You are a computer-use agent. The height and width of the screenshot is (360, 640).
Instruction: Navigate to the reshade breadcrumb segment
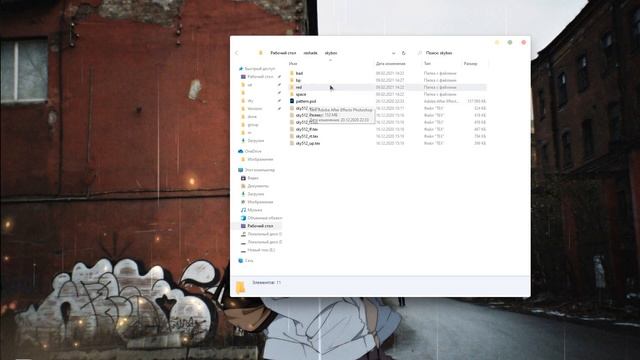point(311,53)
